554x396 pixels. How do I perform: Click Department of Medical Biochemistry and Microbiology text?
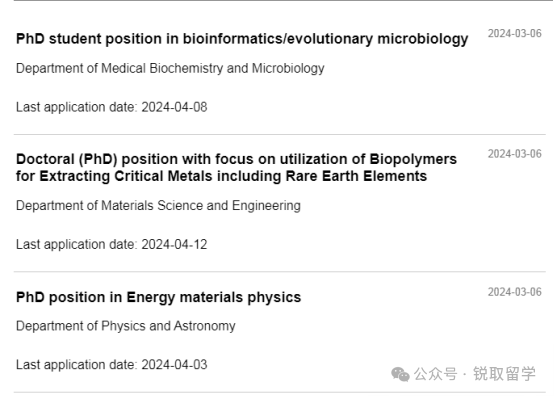point(170,69)
